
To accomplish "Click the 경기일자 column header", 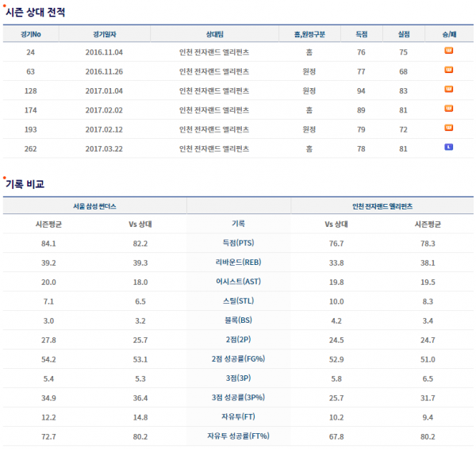I will pyautogui.click(x=105, y=34).
